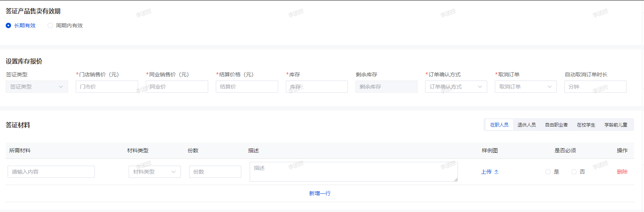The image size is (644, 212).
Task: Click the upload arrow icon beside 上传
Action: (496, 172)
